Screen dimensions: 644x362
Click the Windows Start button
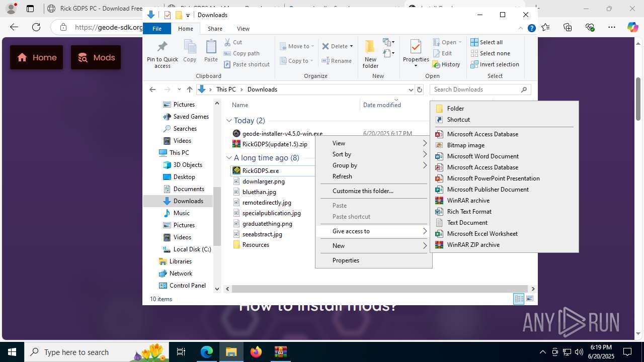click(12, 352)
